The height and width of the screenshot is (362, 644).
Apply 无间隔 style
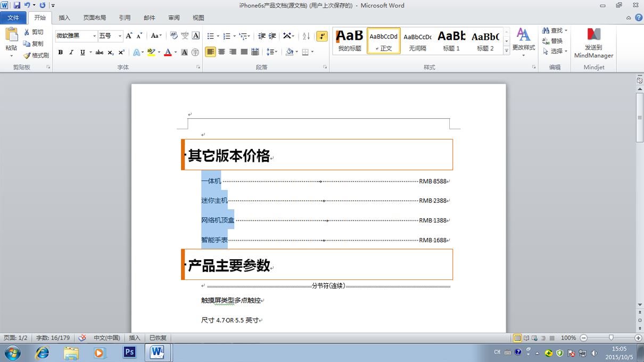[418, 41]
